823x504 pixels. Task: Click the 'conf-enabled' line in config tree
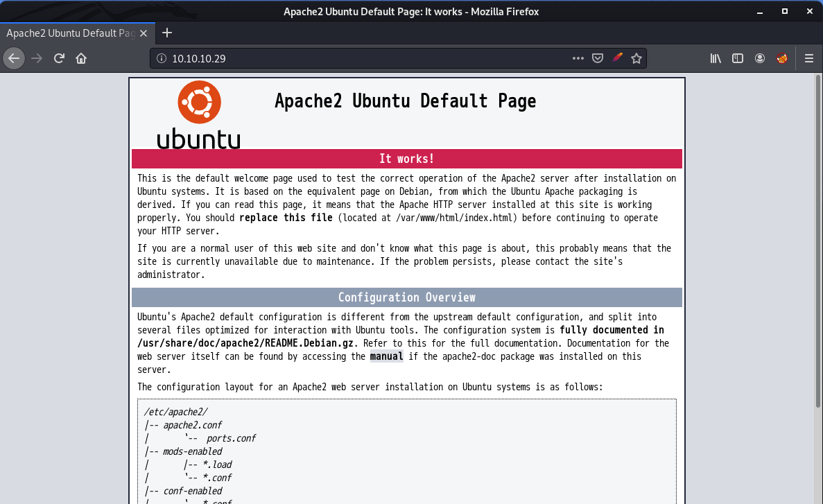(193, 491)
